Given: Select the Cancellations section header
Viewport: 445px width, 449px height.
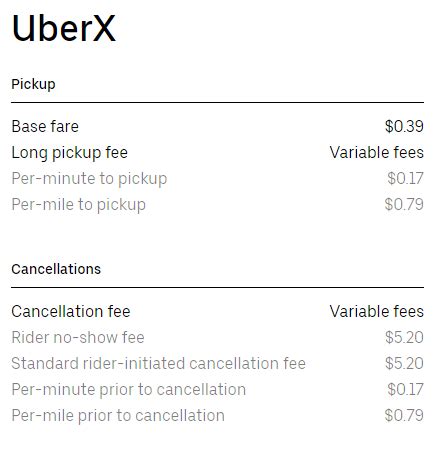Looking at the screenshot, I should 56,269.
